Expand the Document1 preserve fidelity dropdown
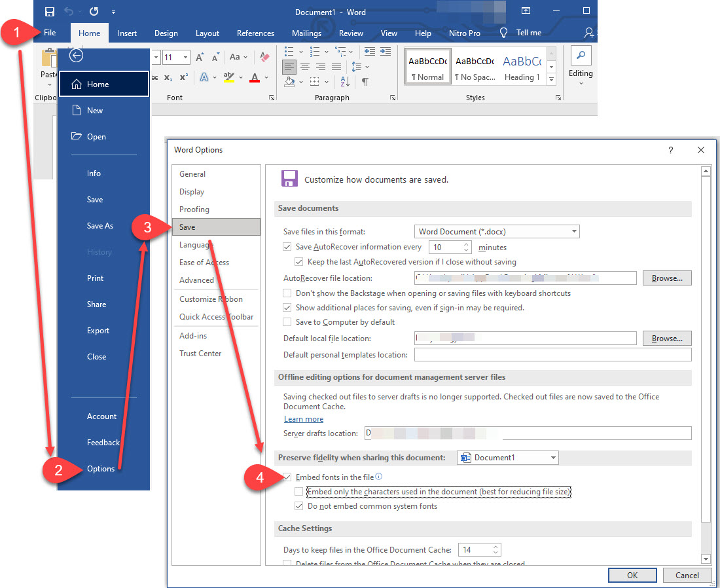720x588 pixels. pos(508,458)
